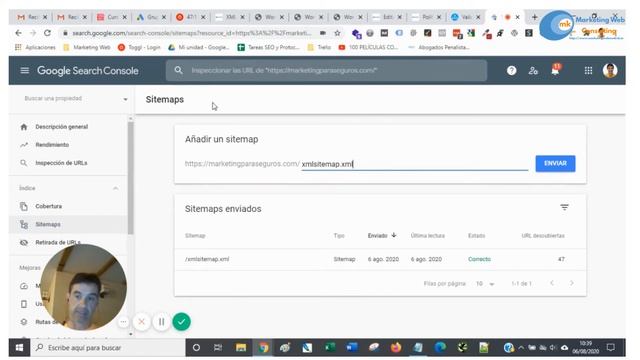The width and height of the screenshot is (640, 360).
Task: Open Rendimiento in sidebar
Action: tap(52, 145)
